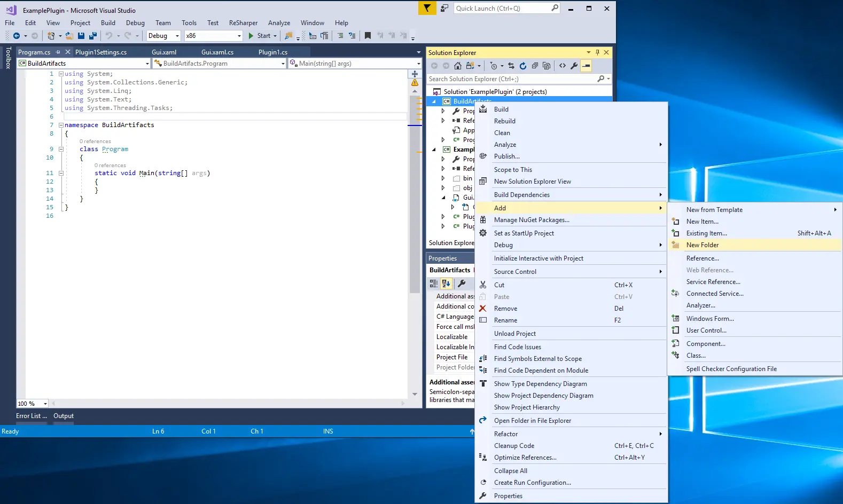Open the Solution Explorer window options dropdown
The image size is (843, 504).
588,52
